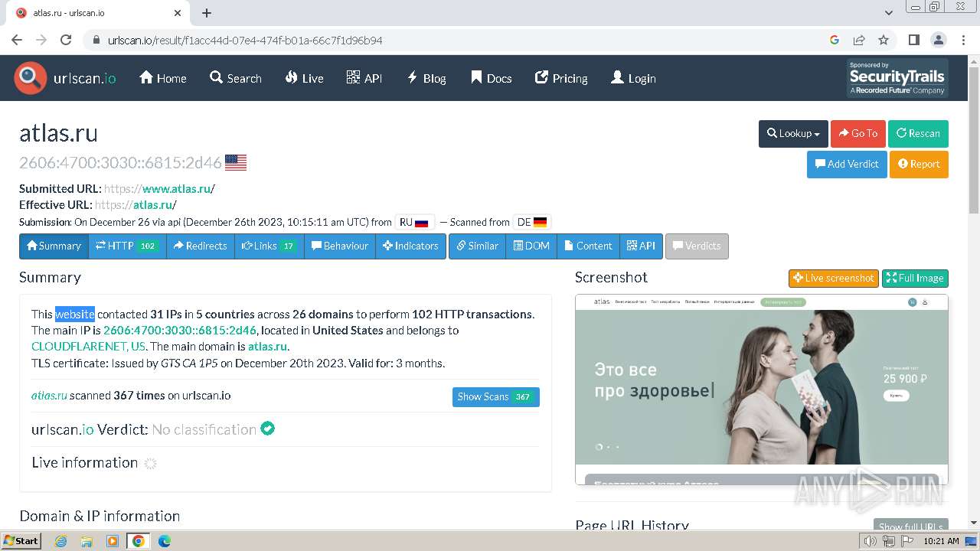This screenshot has width=980, height=551.
Task: Select the Summary tab
Action: click(x=54, y=246)
